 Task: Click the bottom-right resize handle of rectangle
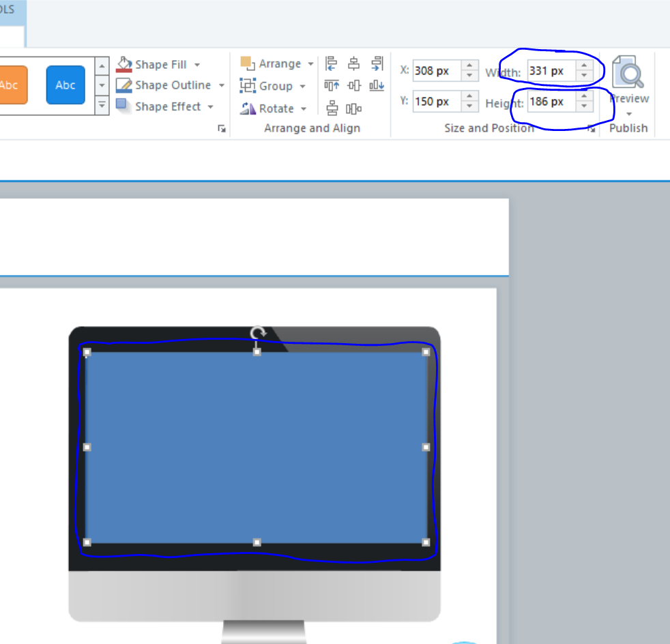(x=426, y=542)
